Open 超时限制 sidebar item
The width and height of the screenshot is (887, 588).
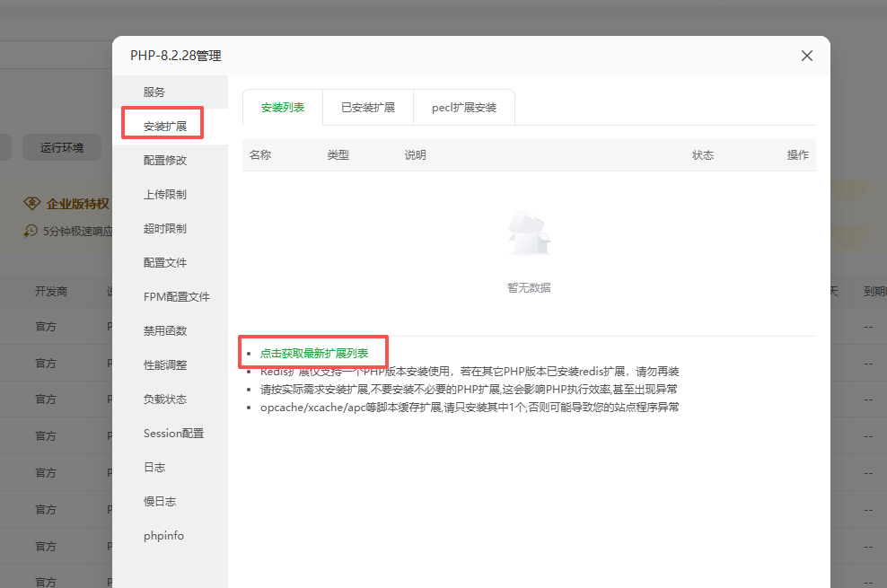tap(165, 229)
